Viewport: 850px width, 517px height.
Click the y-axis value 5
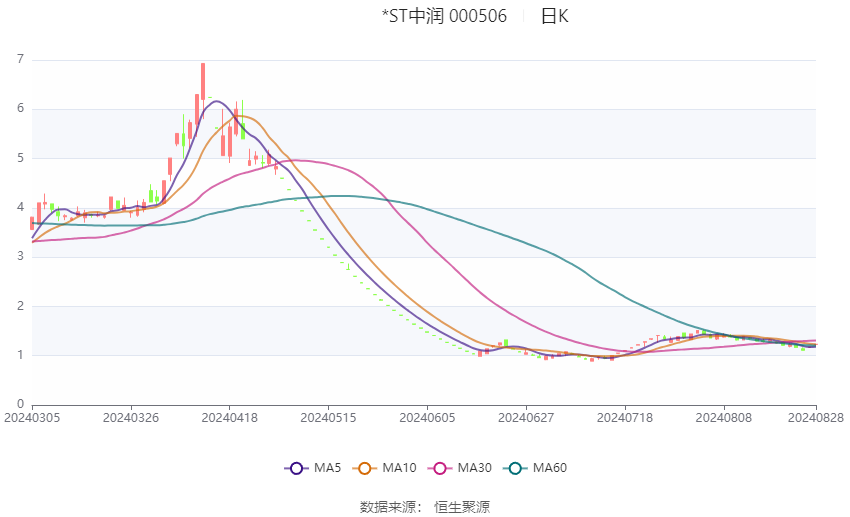pyautogui.click(x=21, y=158)
